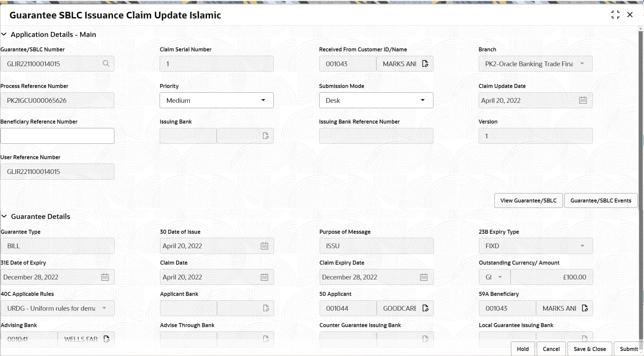This screenshot has height=356, width=644.
Task: Click the Counter Guarantee Issuing Bank lookup icon
Action: 425,339
